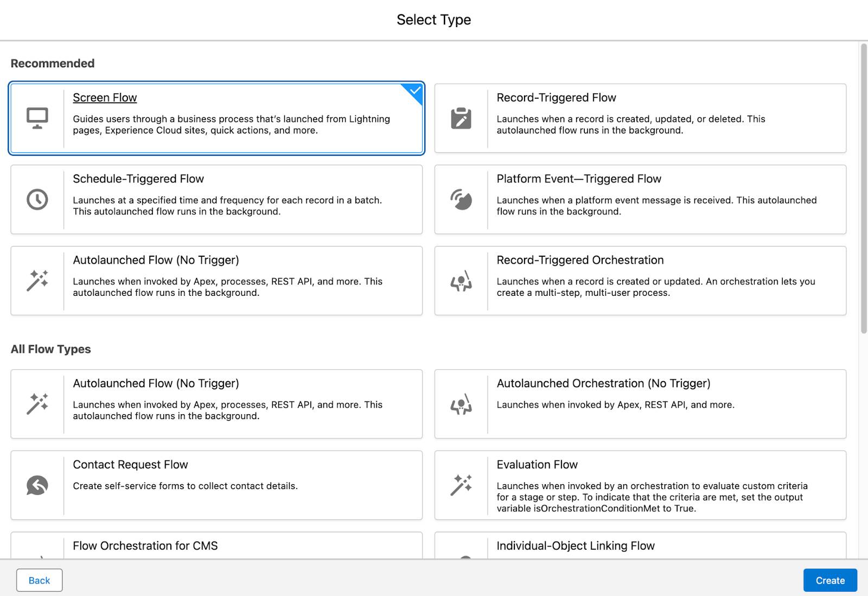Image resolution: width=868 pixels, height=596 pixels.
Task: Select Individual-Object Linking Flow title
Action: coord(576,546)
